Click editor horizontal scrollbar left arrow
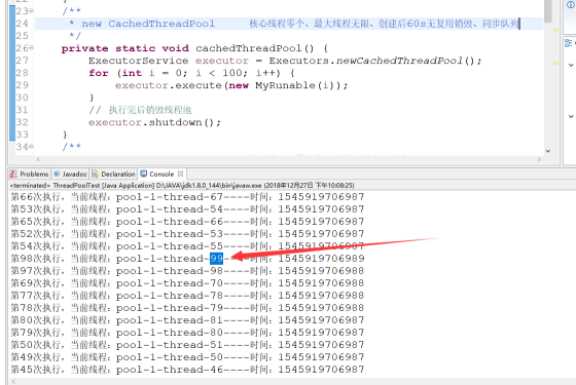The image size is (576, 385). coord(37,159)
